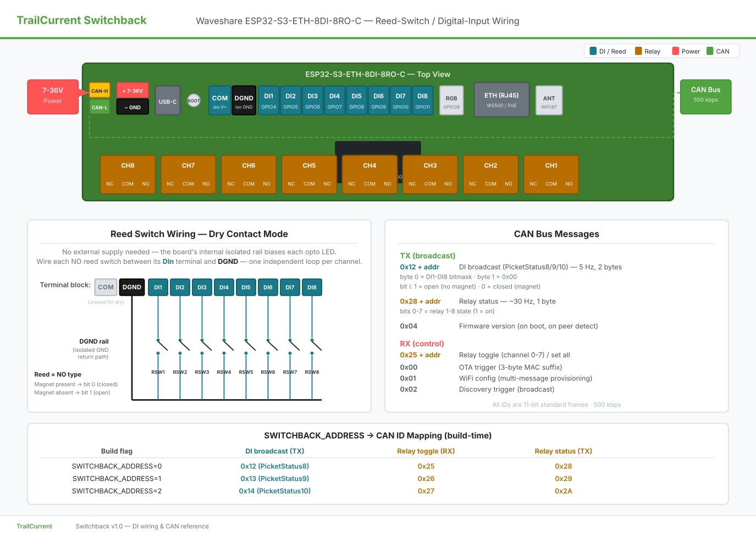Viewport: 756px width, 536px height.
Task: Click the 0x04 firmware version ID
Action: [409, 326]
